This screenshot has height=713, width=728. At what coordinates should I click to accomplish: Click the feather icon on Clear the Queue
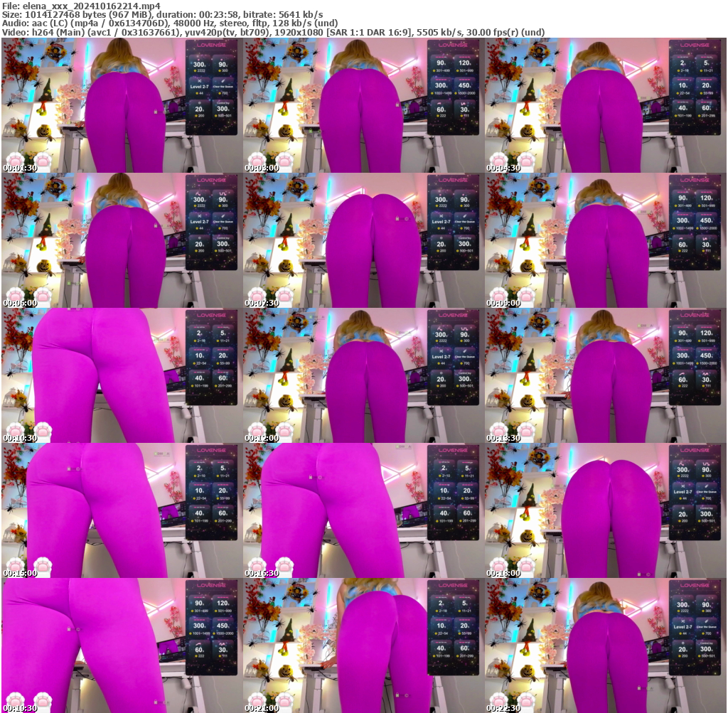[x=223, y=81]
